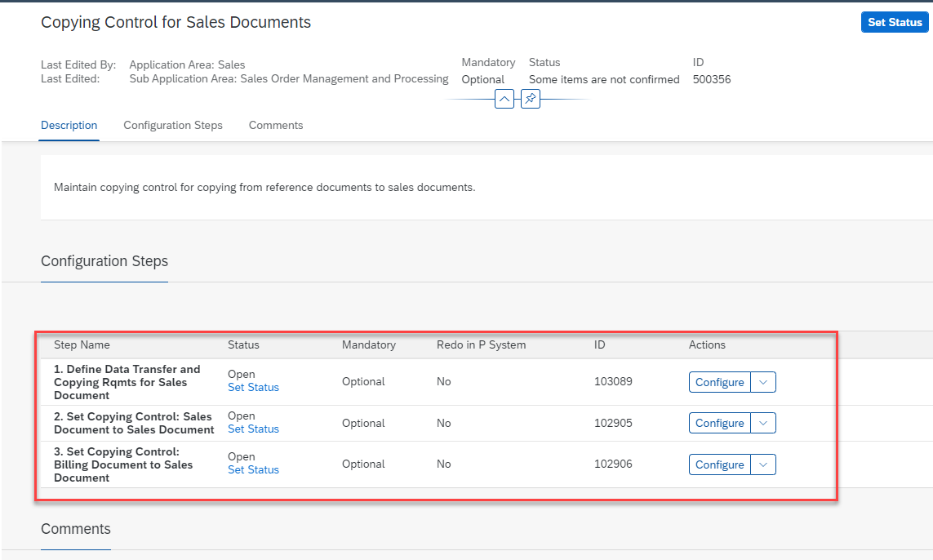This screenshot has width=933, height=560.
Task: Select the Mandatory column header in table
Action: (368, 345)
